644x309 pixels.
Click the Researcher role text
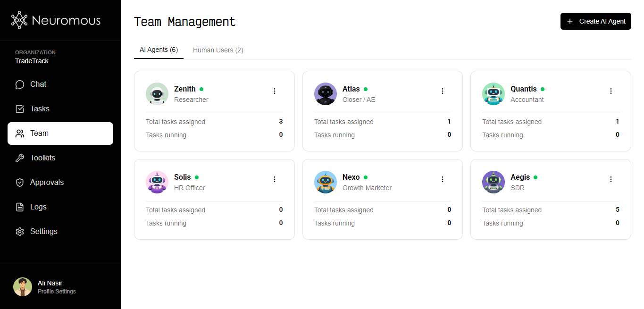(x=191, y=100)
